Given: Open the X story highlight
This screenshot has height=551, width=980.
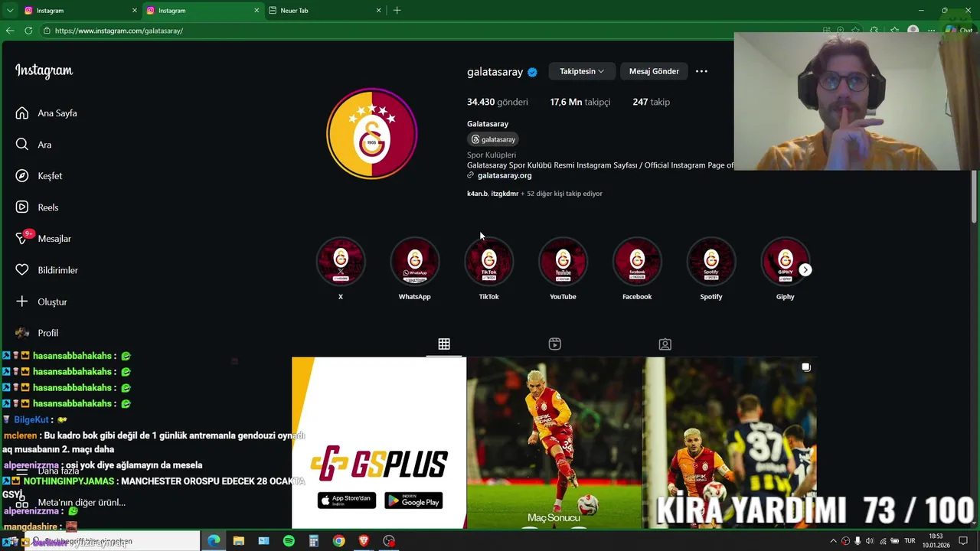Looking at the screenshot, I should coord(341,262).
